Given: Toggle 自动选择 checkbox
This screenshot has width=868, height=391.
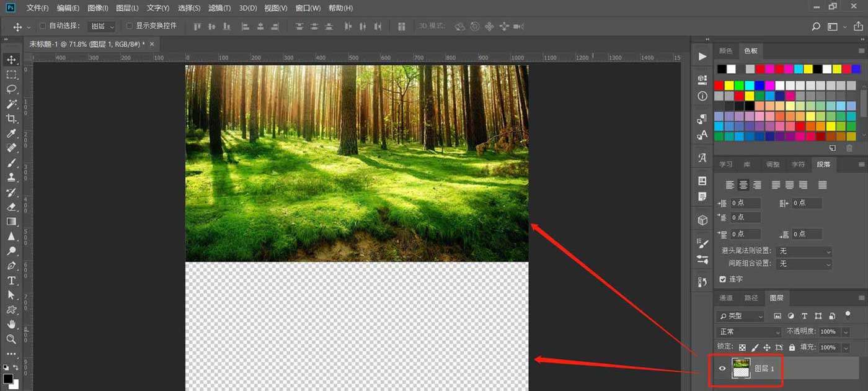Looking at the screenshot, I should pyautogui.click(x=43, y=26).
